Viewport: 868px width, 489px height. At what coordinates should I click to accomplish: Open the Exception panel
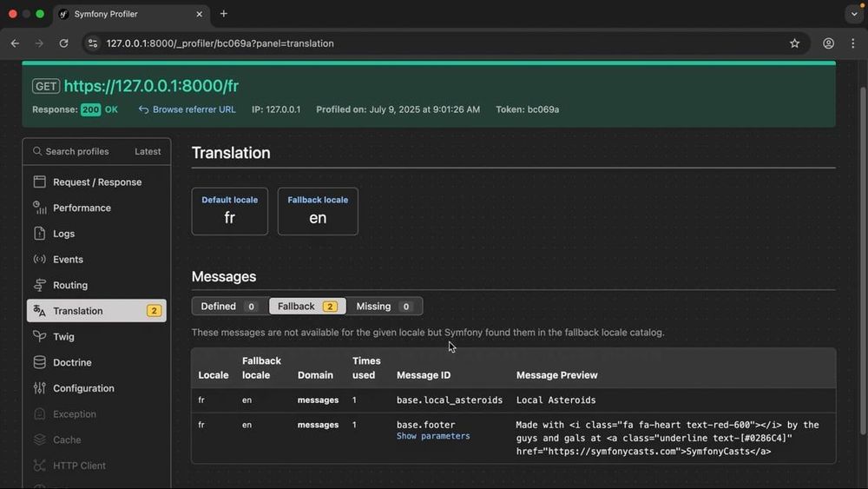tap(96, 413)
